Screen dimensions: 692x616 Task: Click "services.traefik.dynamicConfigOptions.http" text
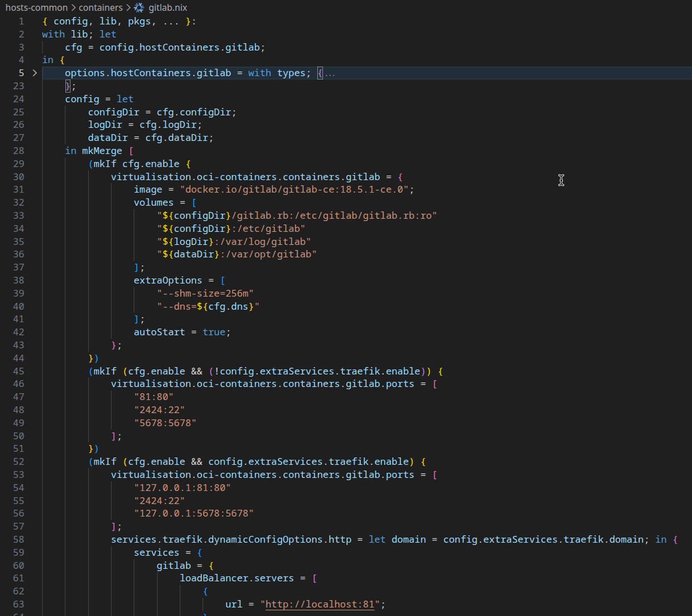point(231,539)
